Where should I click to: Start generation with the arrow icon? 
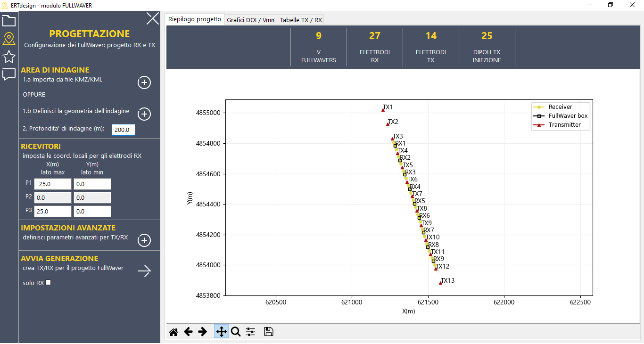click(x=144, y=271)
